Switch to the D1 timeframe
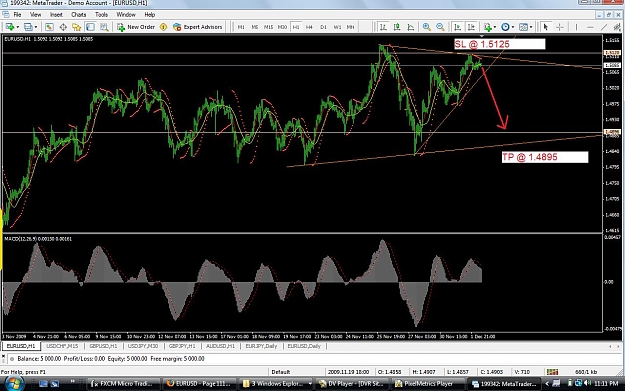 323,27
